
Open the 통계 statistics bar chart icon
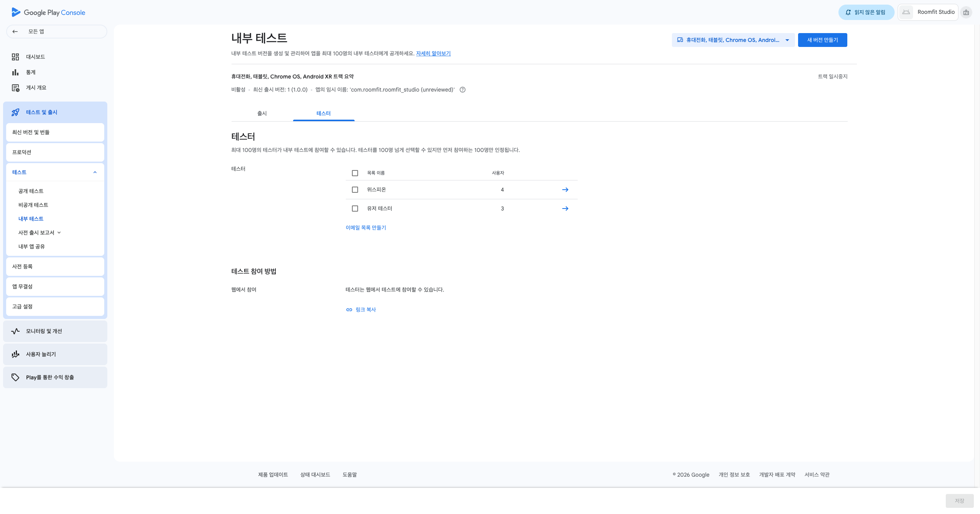[x=15, y=72]
